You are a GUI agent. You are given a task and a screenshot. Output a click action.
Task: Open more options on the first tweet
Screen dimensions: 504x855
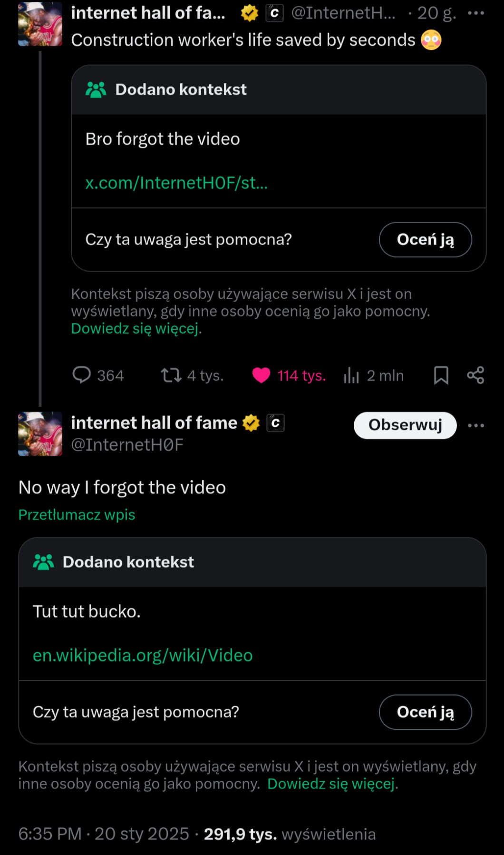pos(475,13)
